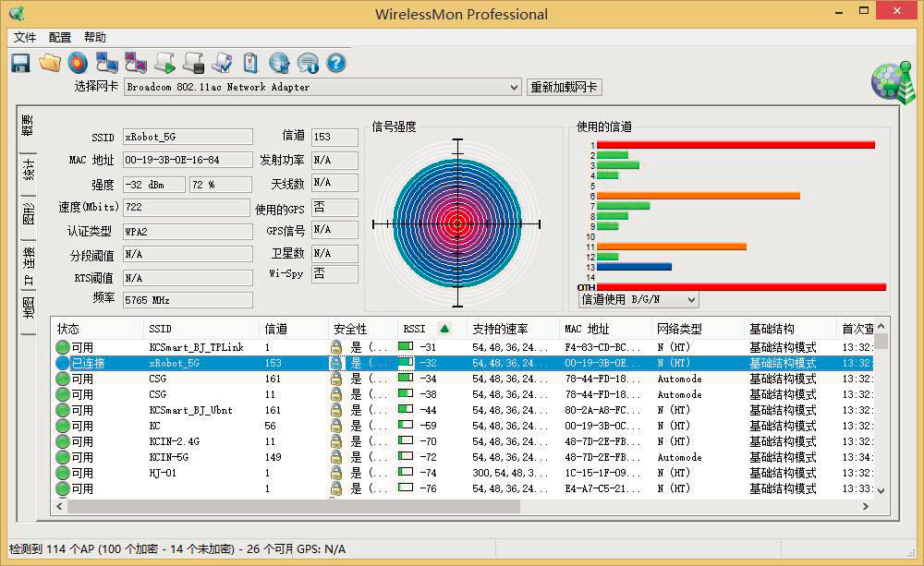Click the floppy disk save icon
The width and height of the screenshot is (924, 566).
pyautogui.click(x=20, y=63)
